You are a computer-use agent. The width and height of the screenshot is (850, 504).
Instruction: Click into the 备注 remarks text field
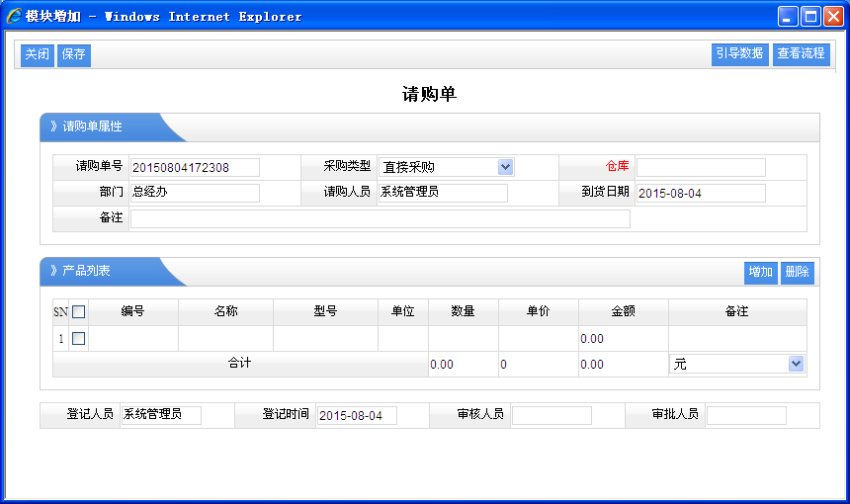(x=380, y=218)
